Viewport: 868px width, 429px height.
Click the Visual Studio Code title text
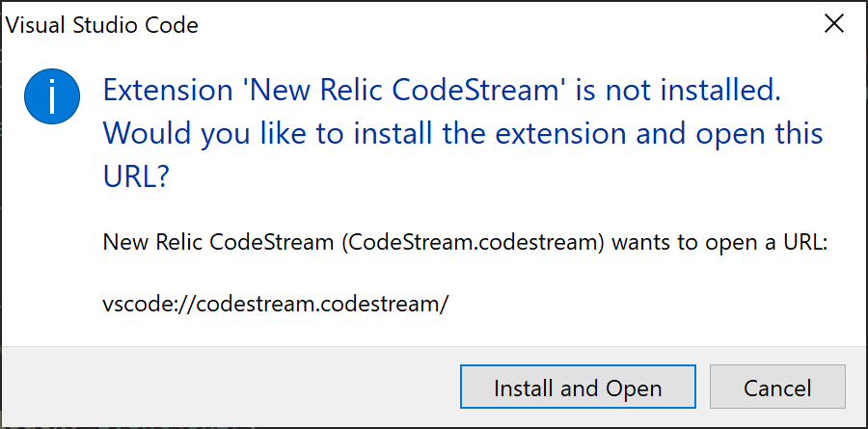click(102, 25)
